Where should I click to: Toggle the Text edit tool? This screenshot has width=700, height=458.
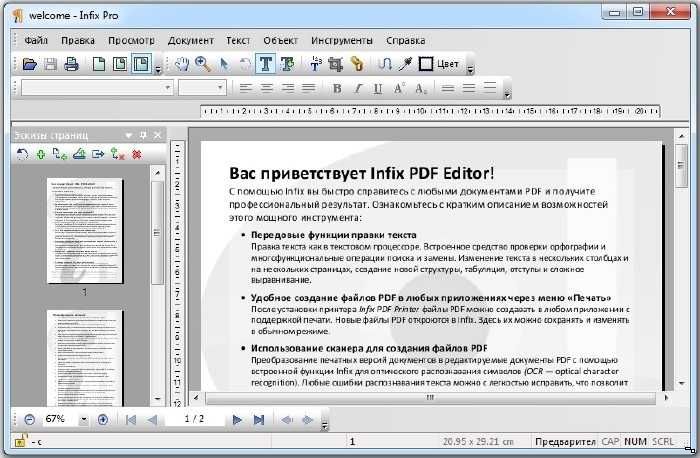(x=266, y=64)
